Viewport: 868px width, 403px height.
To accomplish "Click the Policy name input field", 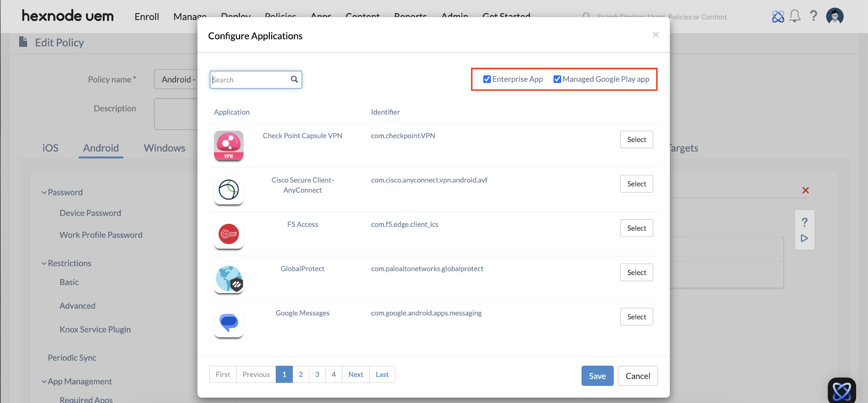I will (x=176, y=79).
